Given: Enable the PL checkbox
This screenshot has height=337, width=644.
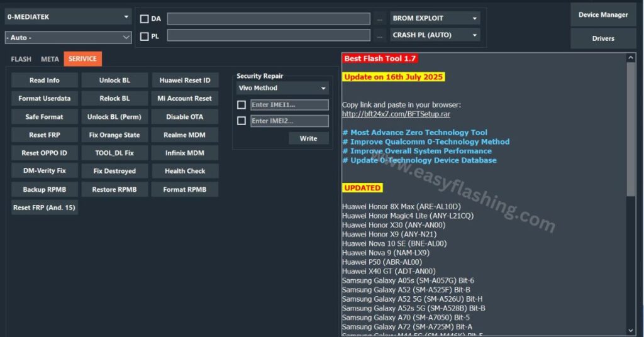Looking at the screenshot, I should tap(145, 36).
